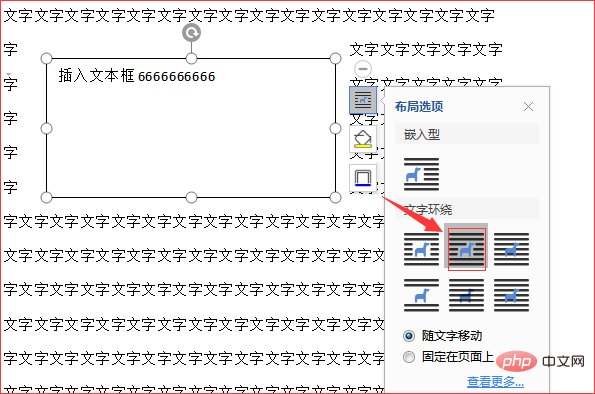Click the minus collapse circle icon
This screenshot has width=595, height=394.
363,69
